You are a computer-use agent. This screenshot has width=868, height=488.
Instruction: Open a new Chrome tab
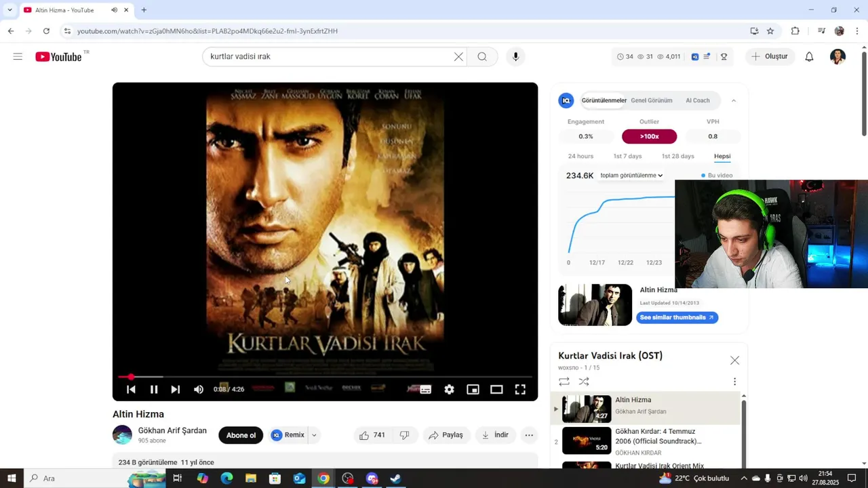click(x=144, y=10)
